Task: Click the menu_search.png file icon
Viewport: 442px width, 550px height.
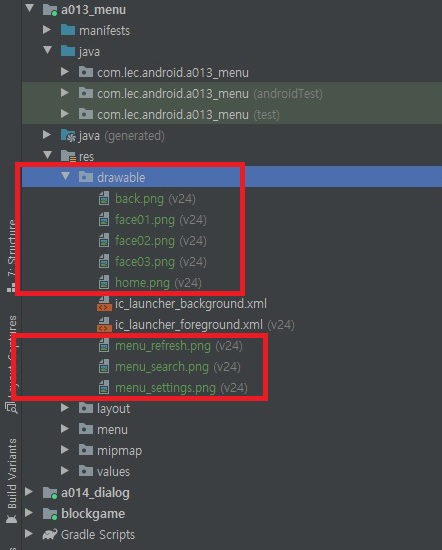Action: (104, 367)
